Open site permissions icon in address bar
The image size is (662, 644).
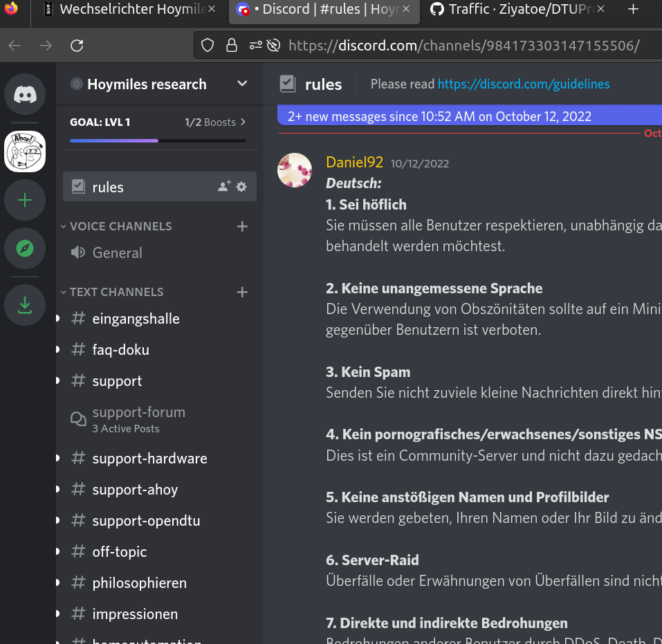(255, 45)
